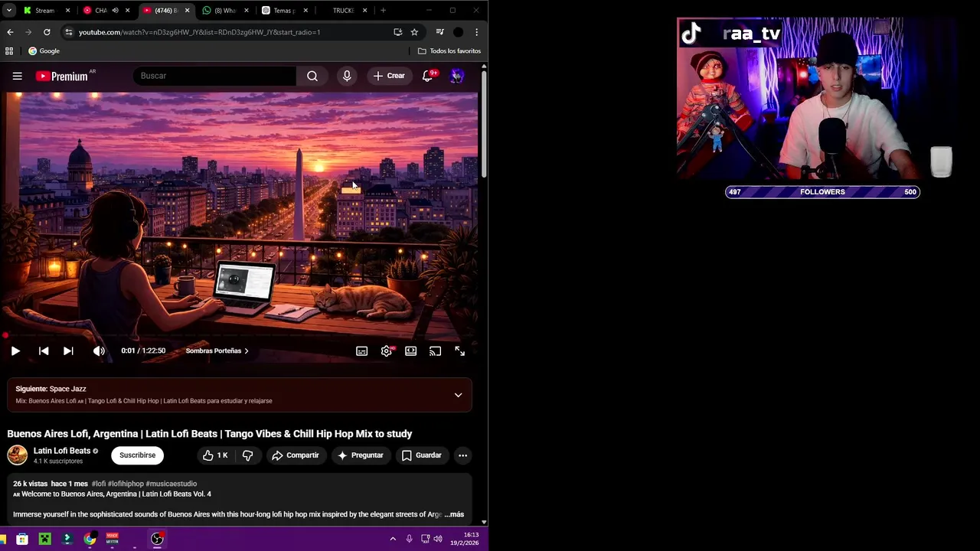Screen dimensions: 980x551
Task: Play the Buenos Aires Lofi video
Action: click(x=15, y=350)
